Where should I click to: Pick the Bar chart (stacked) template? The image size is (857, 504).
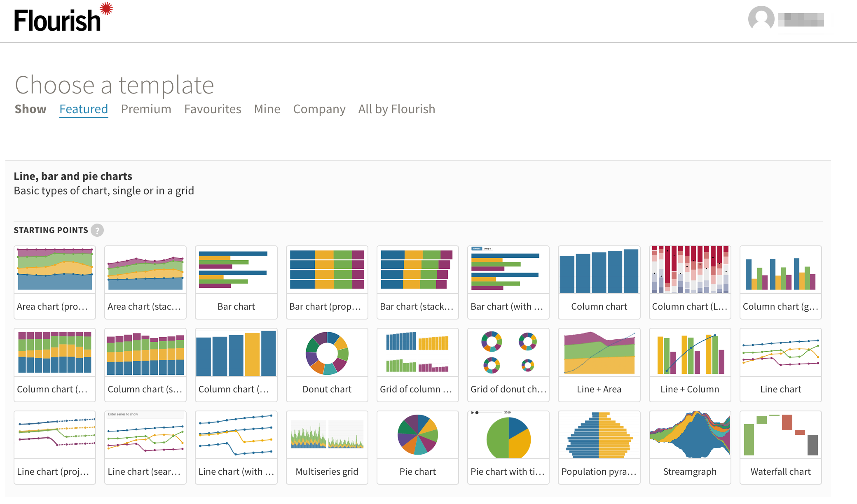click(x=418, y=282)
